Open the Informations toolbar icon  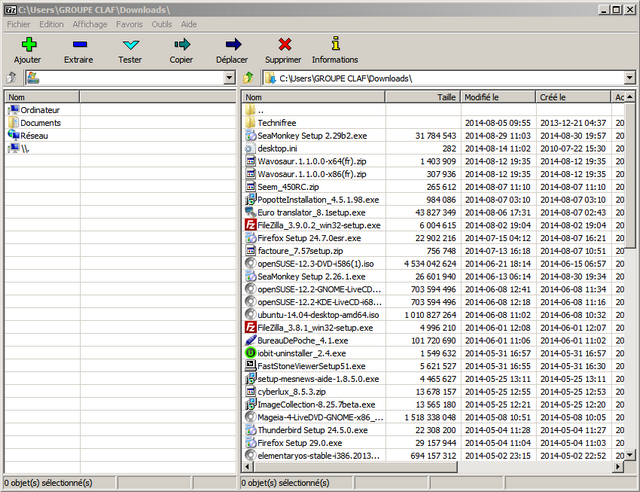click(335, 44)
